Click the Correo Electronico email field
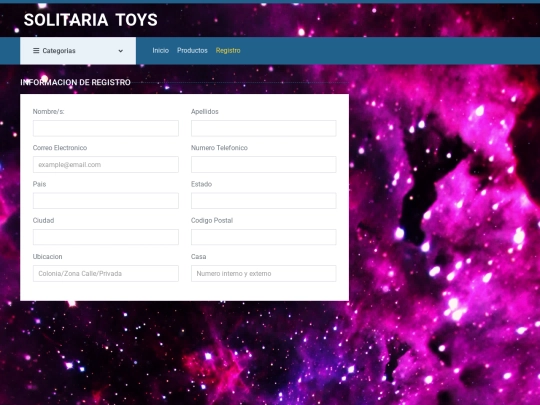 pyautogui.click(x=106, y=165)
